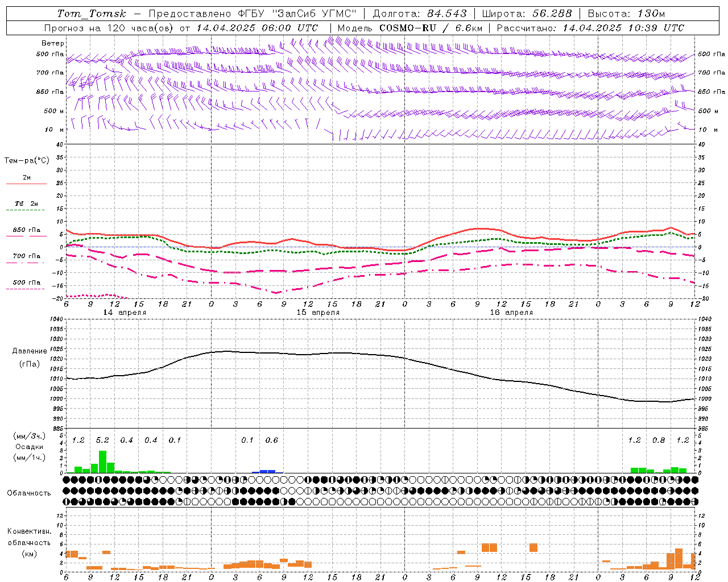Screen dimensions: 728x582
Task: Click the "Давление" pressure panel label
Action: (30, 351)
